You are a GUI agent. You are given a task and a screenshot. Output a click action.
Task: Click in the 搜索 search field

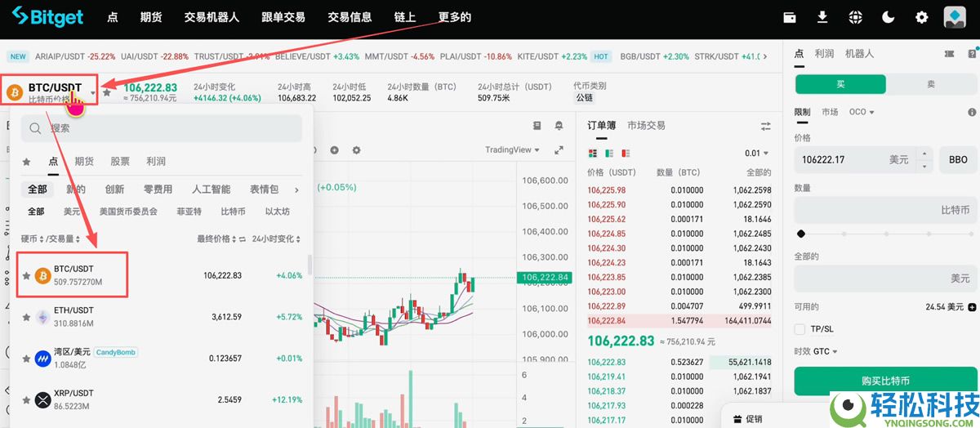tap(162, 128)
